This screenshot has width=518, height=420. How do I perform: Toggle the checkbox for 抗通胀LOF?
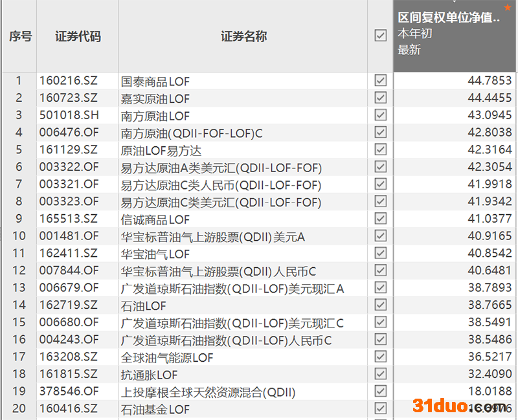380,374
